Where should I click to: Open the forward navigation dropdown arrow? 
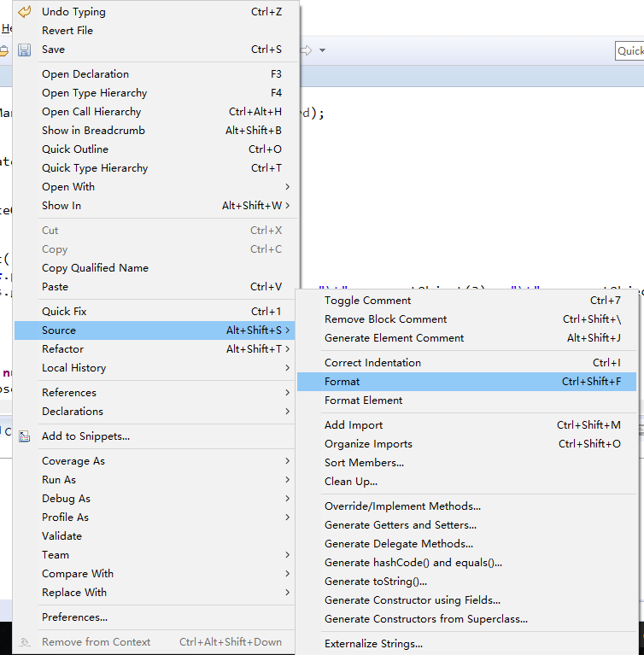click(322, 50)
